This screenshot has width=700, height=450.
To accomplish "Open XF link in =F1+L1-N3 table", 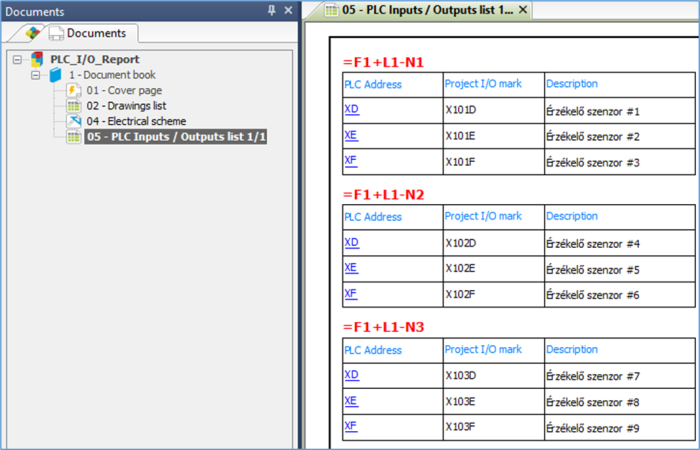I will click(350, 426).
